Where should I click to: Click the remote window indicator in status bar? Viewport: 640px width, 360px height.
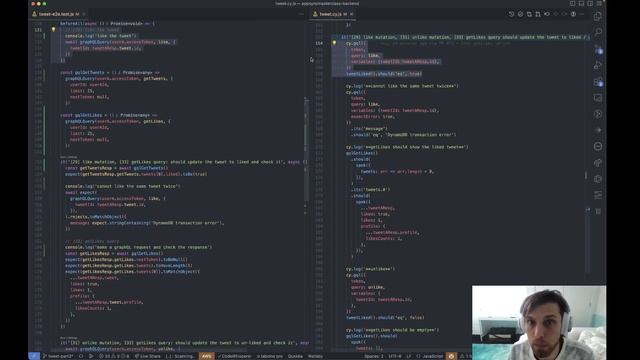(34, 356)
